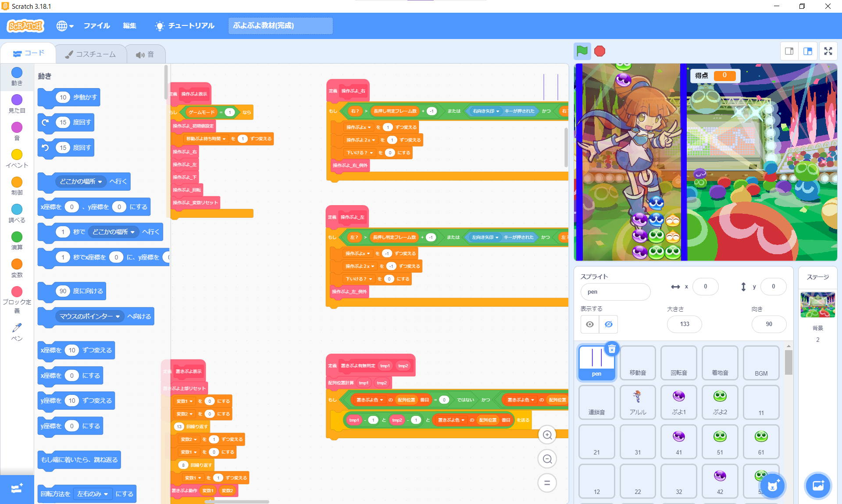
Task: Select the 着地音 sprite
Action: click(x=720, y=363)
